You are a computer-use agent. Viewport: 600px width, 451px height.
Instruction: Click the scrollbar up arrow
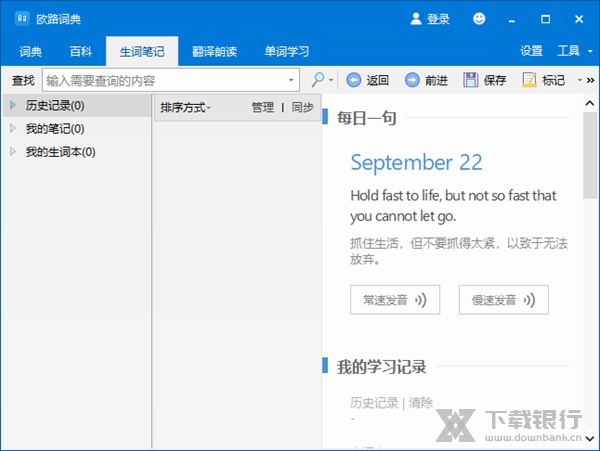point(590,103)
